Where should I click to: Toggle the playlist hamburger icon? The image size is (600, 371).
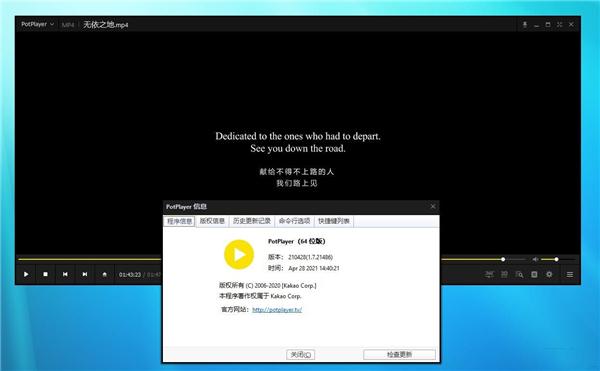click(570, 275)
